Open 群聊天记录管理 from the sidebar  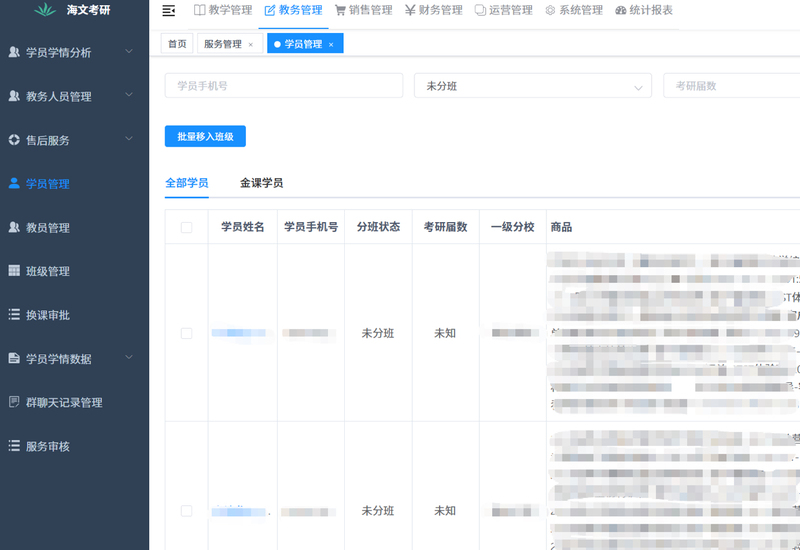64,402
